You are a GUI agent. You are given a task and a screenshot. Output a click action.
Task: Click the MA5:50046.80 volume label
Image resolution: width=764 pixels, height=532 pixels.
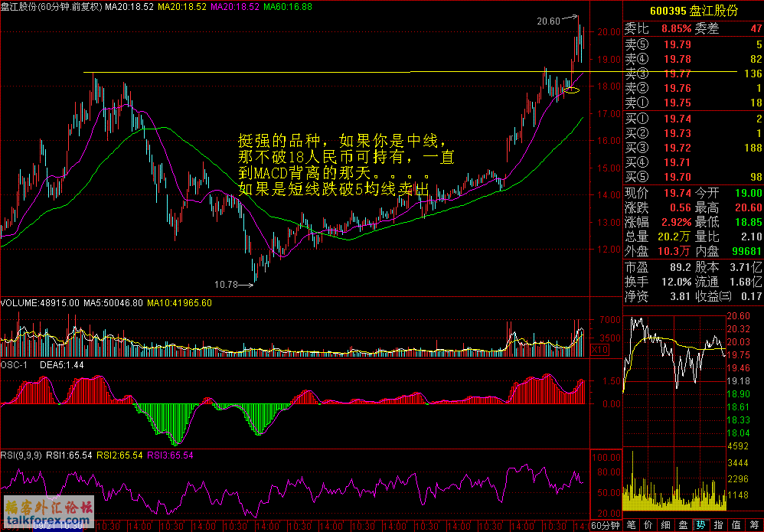point(113,302)
